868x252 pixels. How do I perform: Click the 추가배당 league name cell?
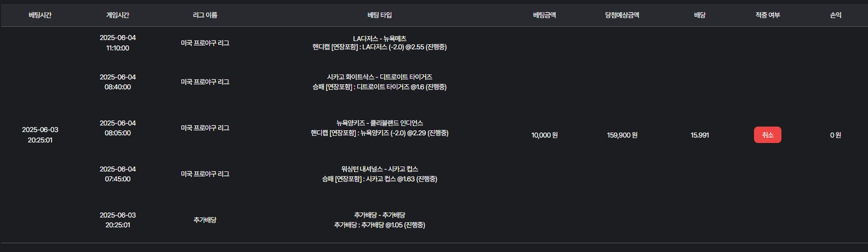click(205, 220)
